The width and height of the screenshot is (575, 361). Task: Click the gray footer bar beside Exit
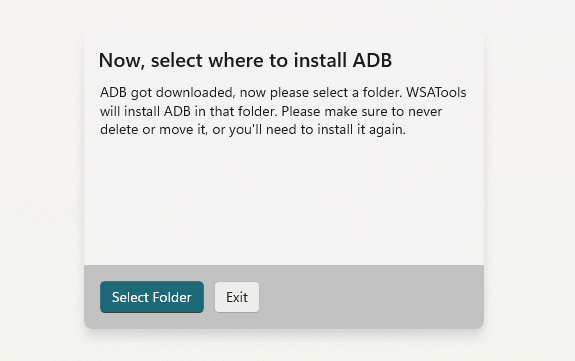pyautogui.click(x=370, y=297)
